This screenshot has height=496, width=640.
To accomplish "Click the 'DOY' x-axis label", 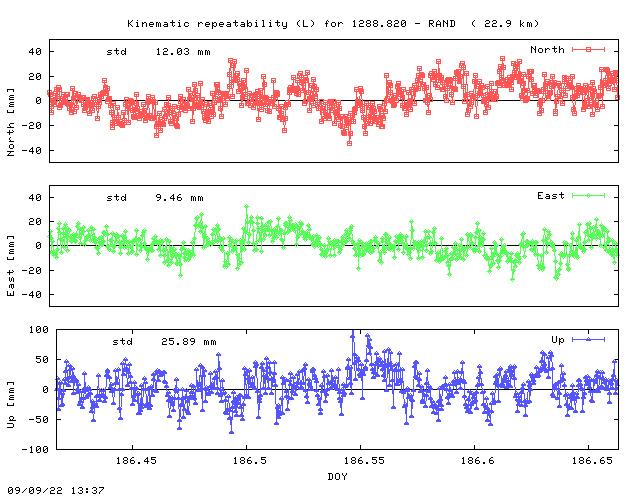I will [x=337, y=476].
